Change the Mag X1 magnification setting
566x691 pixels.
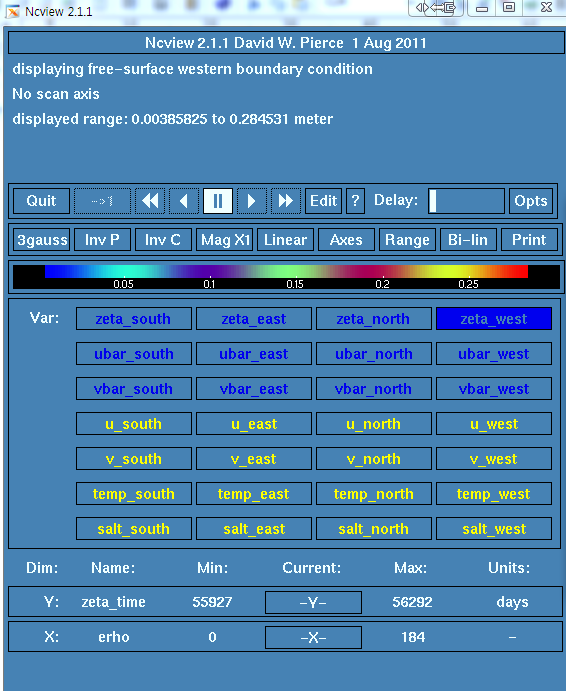point(224,240)
